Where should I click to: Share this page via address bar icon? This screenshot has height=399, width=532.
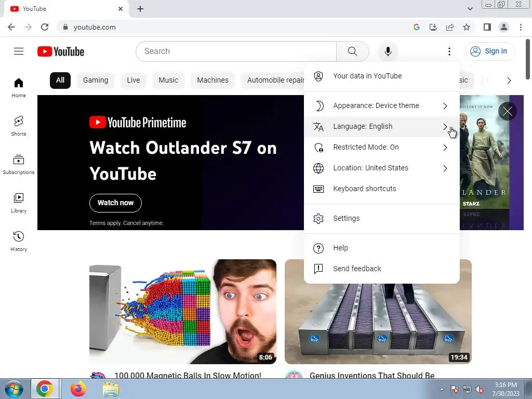(450, 27)
